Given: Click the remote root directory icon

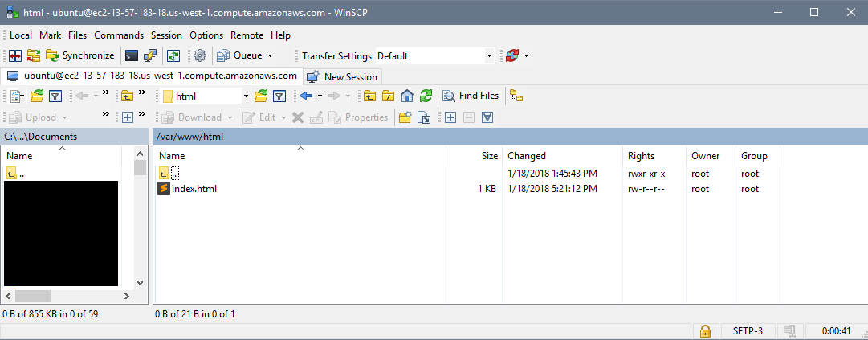Looking at the screenshot, I should tap(388, 96).
